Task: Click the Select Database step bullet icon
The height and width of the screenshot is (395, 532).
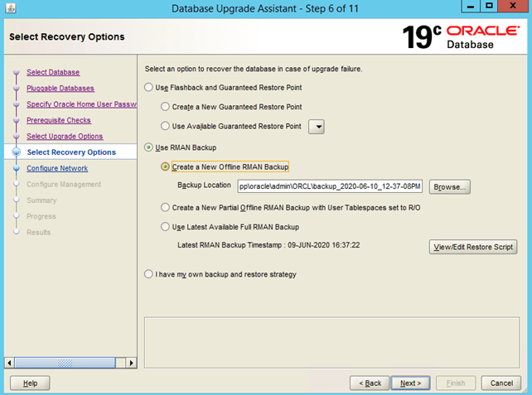Action: click(x=15, y=73)
